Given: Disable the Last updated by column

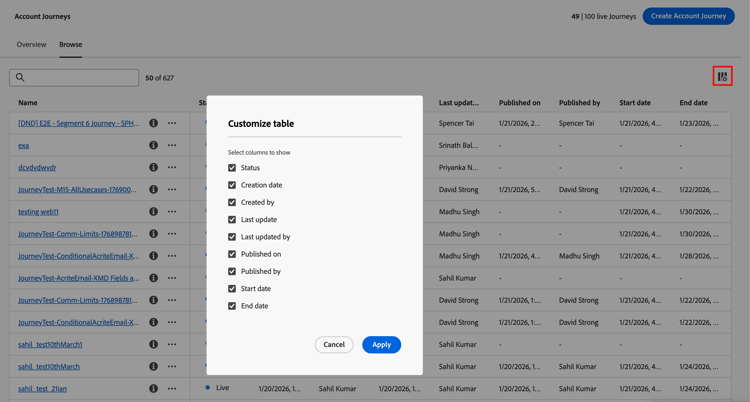Looking at the screenshot, I should tap(232, 236).
